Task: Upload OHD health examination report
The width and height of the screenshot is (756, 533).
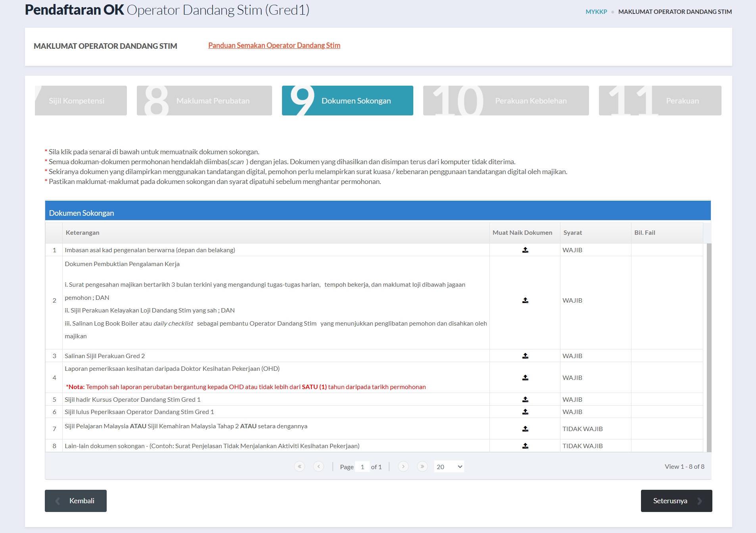Action: pos(525,378)
